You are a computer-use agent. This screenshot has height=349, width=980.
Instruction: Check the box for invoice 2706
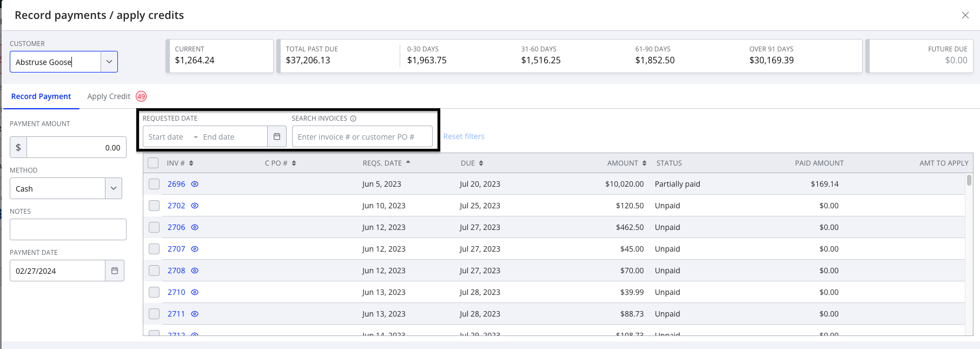(154, 227)
